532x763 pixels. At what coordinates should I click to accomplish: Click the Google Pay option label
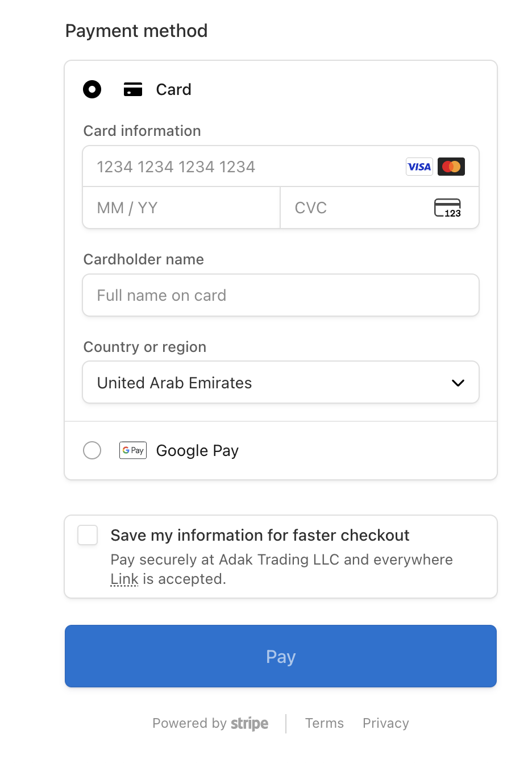coord(197,450)
